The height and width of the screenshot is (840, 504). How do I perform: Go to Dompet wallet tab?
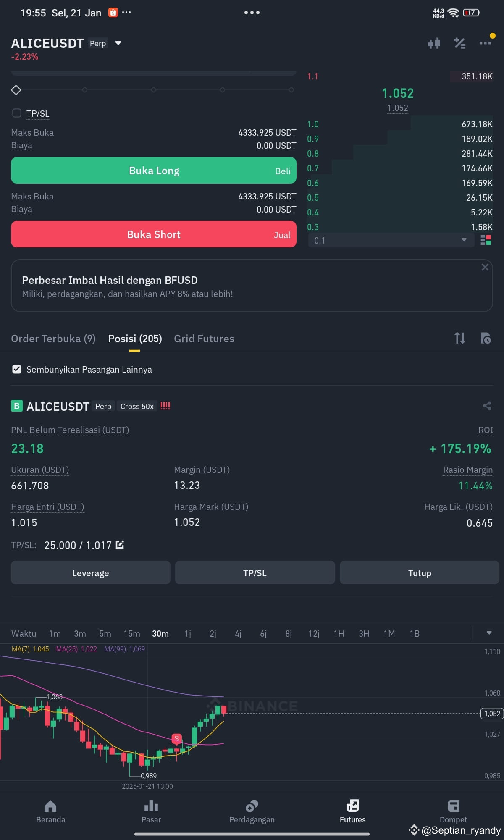pos(453,811)
